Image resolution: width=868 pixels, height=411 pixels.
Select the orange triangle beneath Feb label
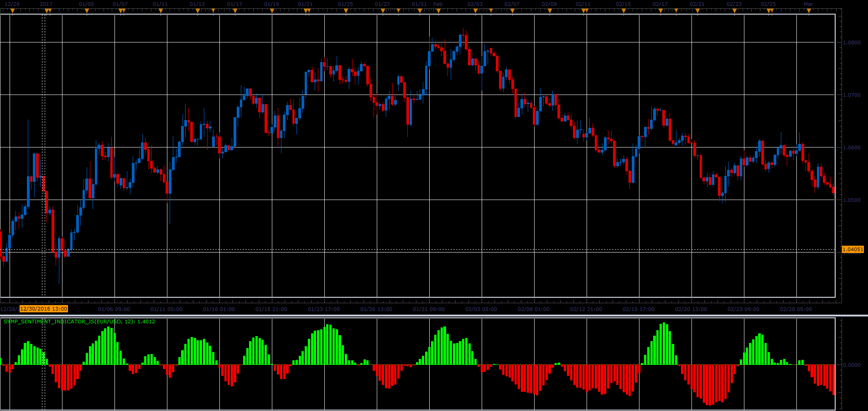[438, 11]
